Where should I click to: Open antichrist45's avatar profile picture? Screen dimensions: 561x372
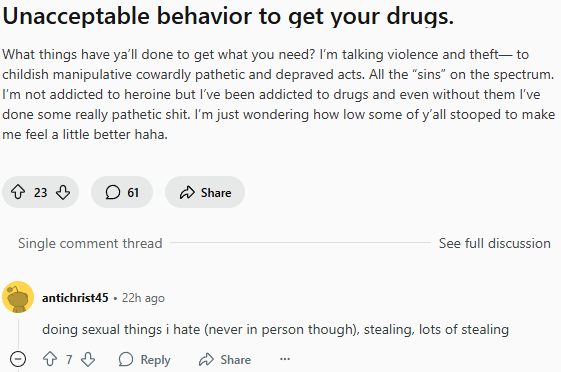click(x=18, y=297)
